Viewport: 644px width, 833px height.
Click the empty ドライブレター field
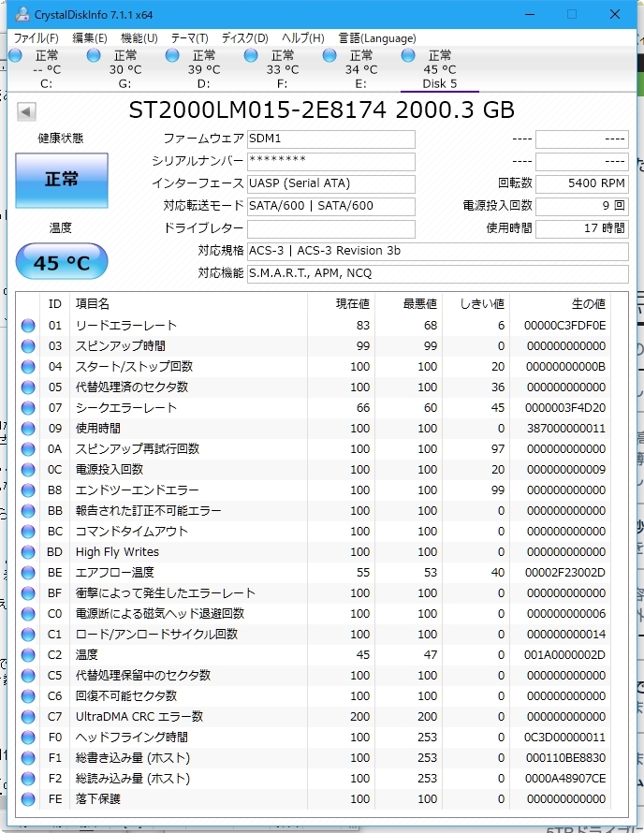[x=331, y=229]
